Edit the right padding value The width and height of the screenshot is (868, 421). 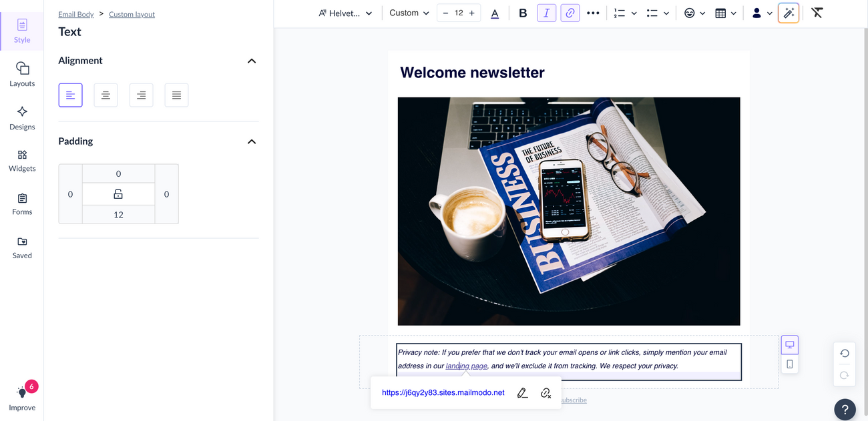point(166,194)
